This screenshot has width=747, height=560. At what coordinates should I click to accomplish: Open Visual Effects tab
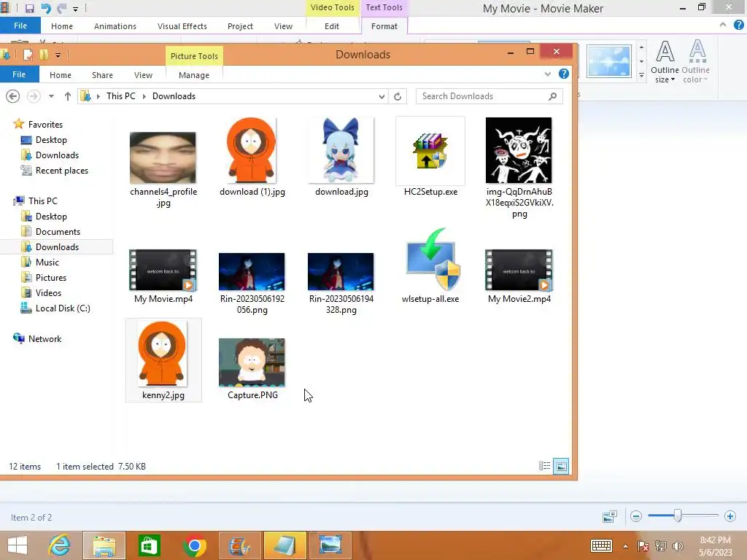tap(182, 26)
